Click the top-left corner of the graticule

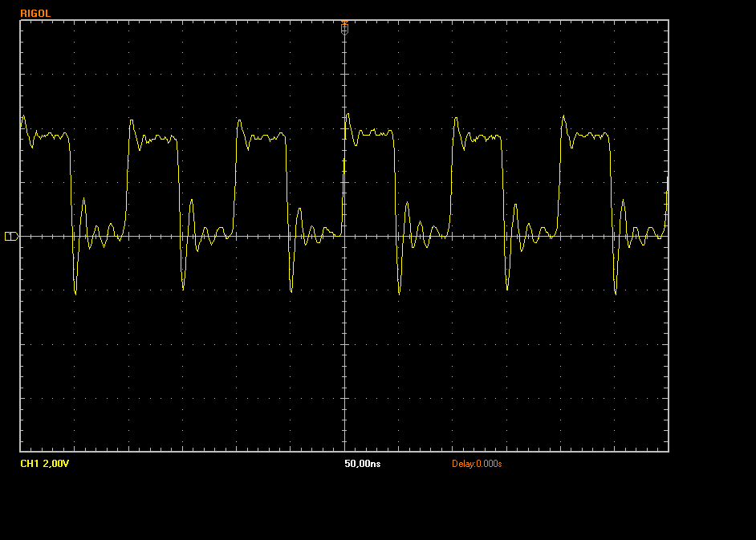tap(20, 21)
